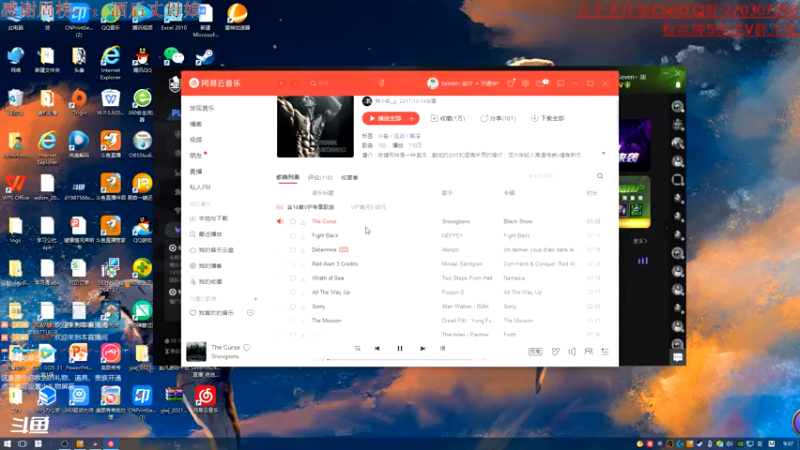Image resolution: width=800 pixels, height=450 pixels.
Task: Open artist Snowgoons link in song list
Action: click(x=456, y=221)
